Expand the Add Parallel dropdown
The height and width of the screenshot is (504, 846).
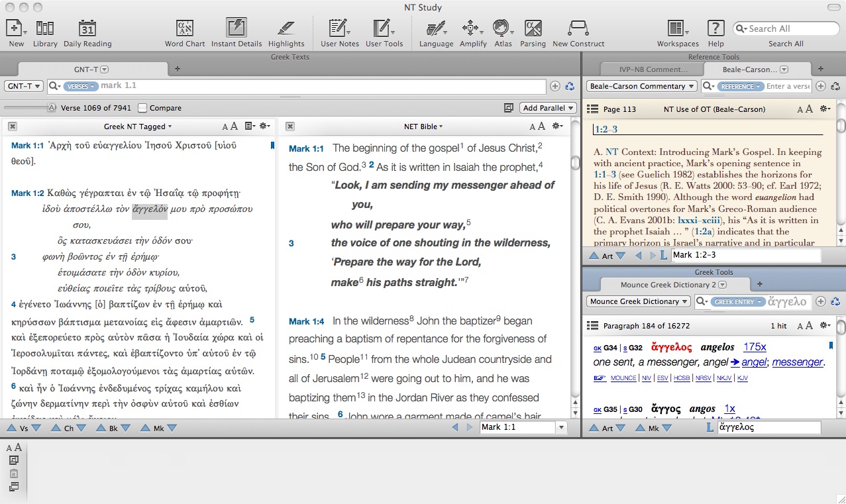tap(549, 108)
